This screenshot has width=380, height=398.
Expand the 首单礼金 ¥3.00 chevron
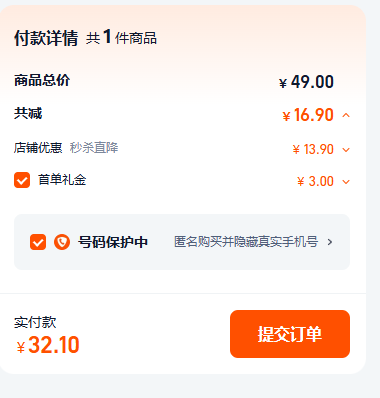(x=346, y=182)
